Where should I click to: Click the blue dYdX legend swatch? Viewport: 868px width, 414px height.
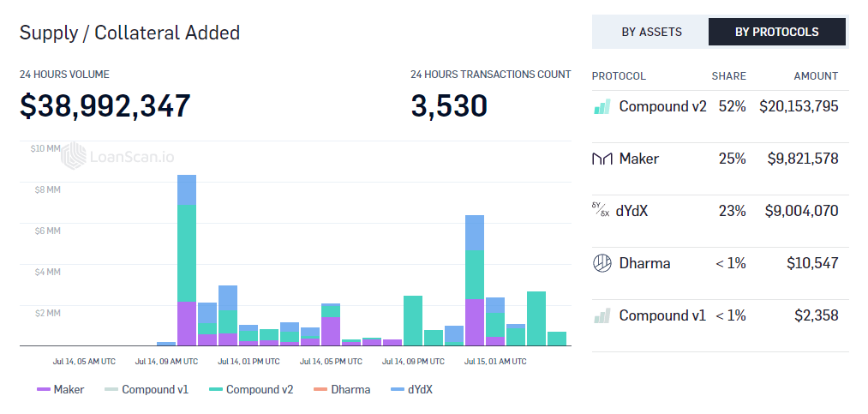398,390
